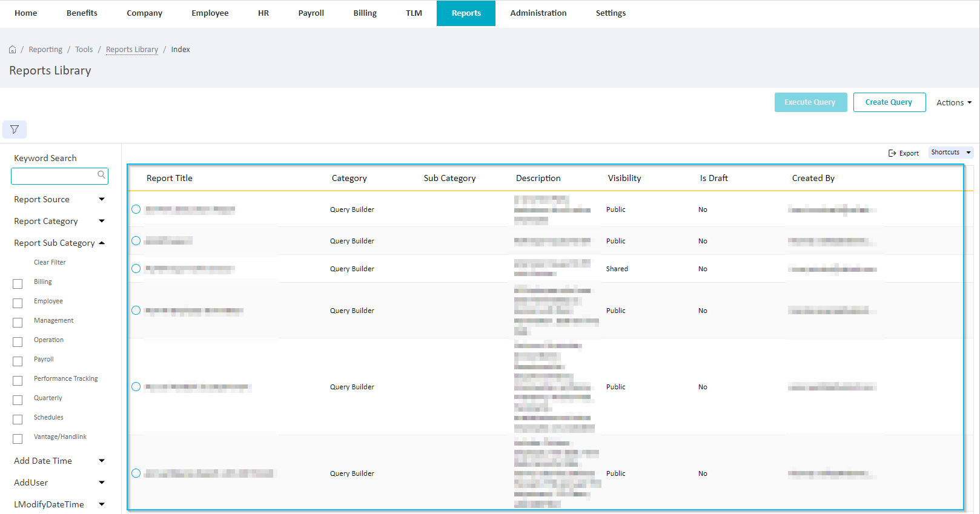Toggle the filter funnel icon

point(15,130)
